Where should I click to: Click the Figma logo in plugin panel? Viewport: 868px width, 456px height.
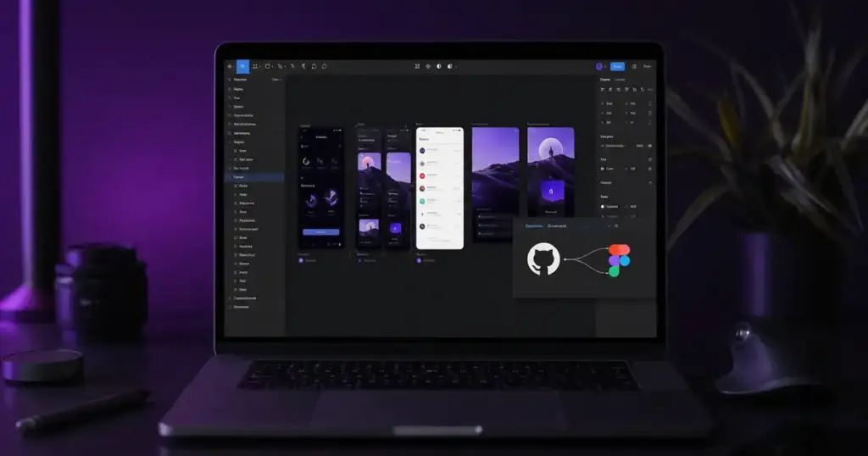pyautogui.click(x=619, y=261)
